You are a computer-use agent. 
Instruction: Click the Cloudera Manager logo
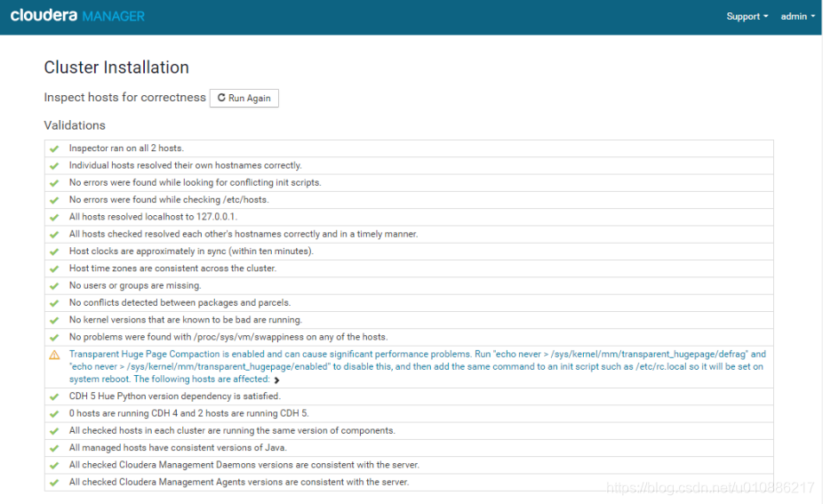[x=77, y=16]
